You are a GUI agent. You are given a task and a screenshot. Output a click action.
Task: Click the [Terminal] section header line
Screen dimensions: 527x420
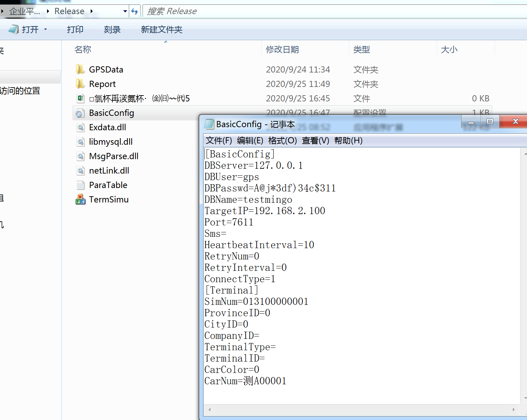tap(232, 290)
